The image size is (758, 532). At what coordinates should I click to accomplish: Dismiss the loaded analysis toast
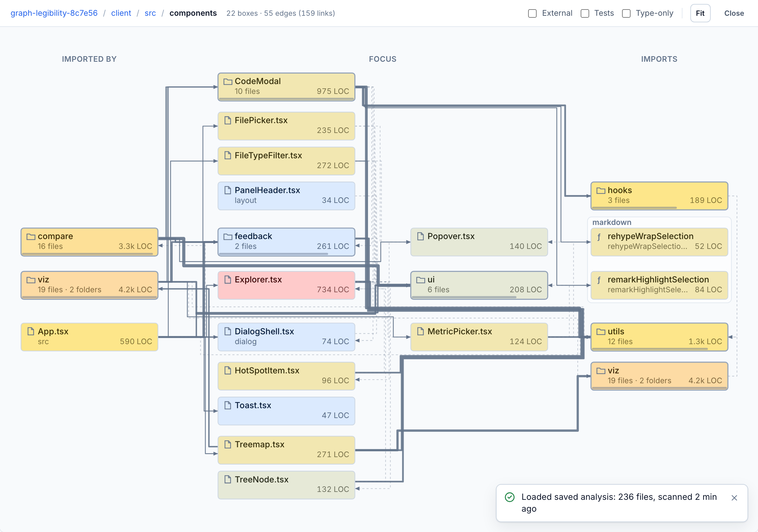[x=734, y=498]
